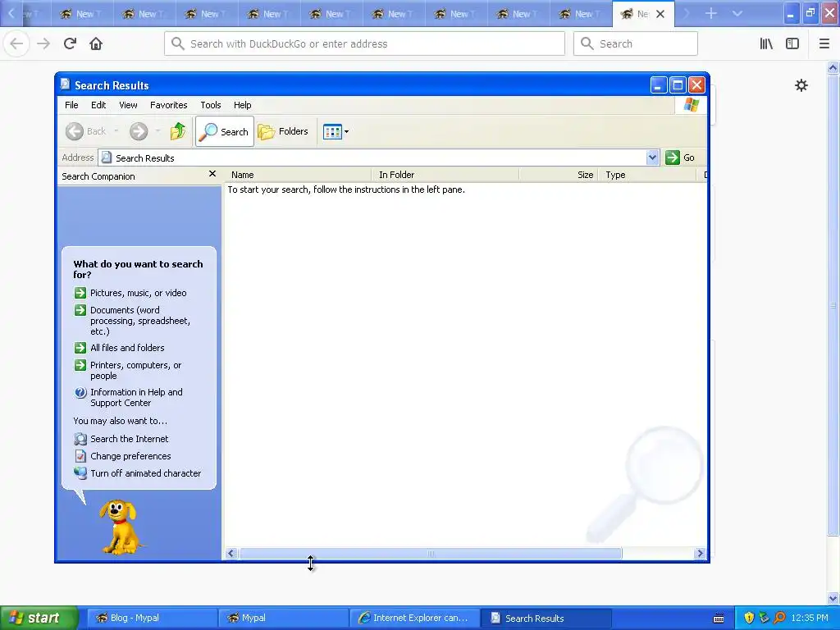Open the File menu
The image size is (840, 630).
click(71, 105)
